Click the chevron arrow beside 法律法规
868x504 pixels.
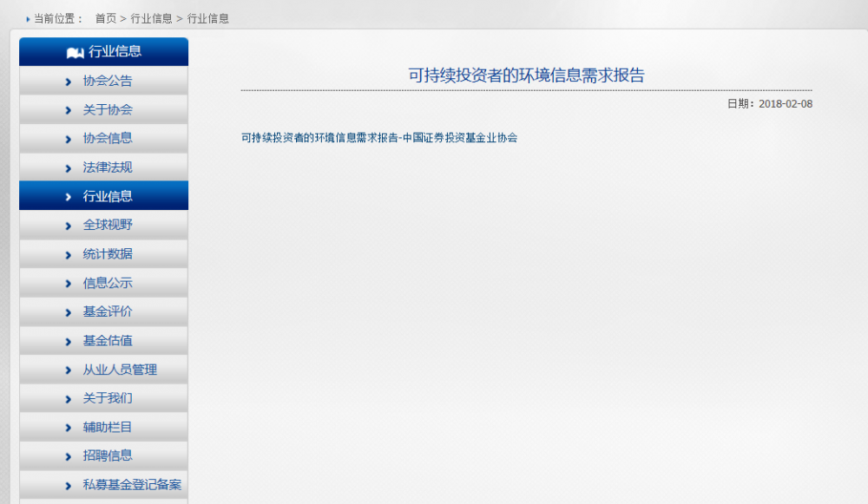point(68,168)
